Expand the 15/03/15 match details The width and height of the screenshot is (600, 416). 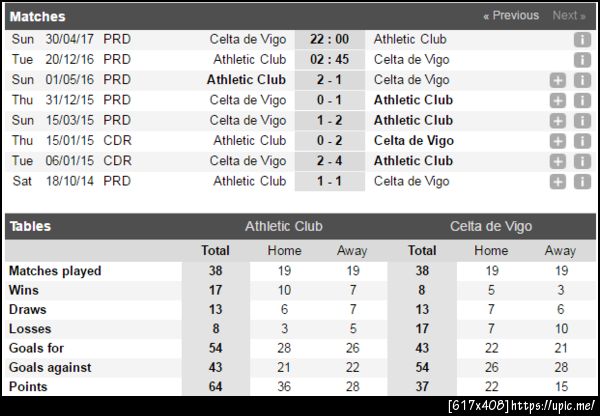click(558, 121)
